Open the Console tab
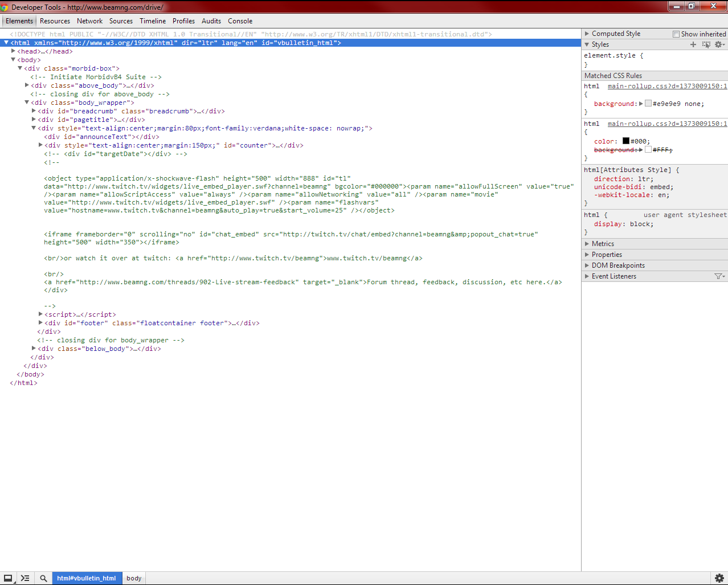Screen dimensions: 728x585 pyautogui.click(x=240, y=21)
